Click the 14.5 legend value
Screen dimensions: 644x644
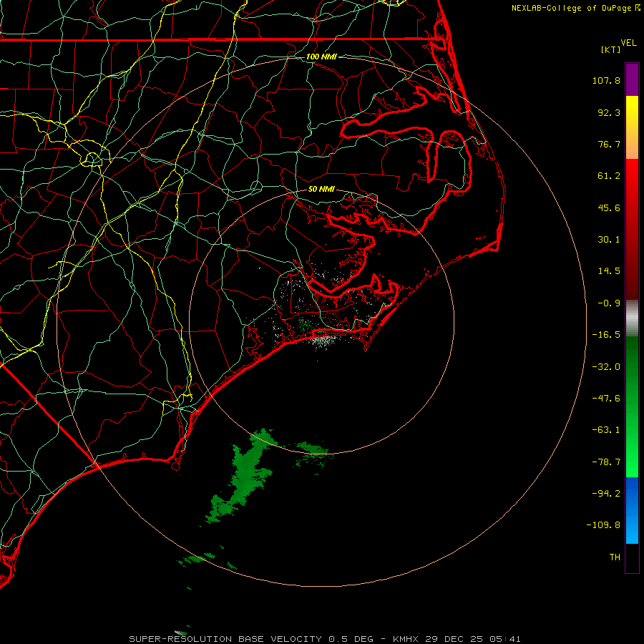609,271
